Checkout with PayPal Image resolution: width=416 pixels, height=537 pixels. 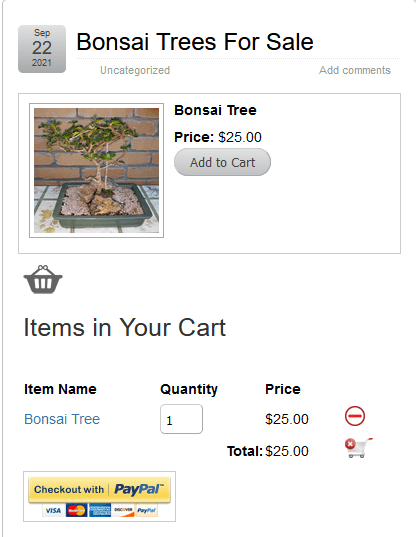click(99, 490)
